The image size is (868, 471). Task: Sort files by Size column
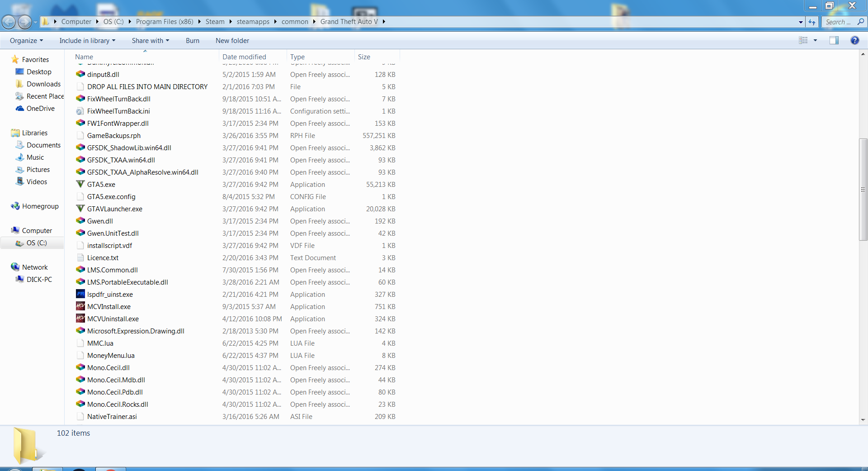[377, 57]
